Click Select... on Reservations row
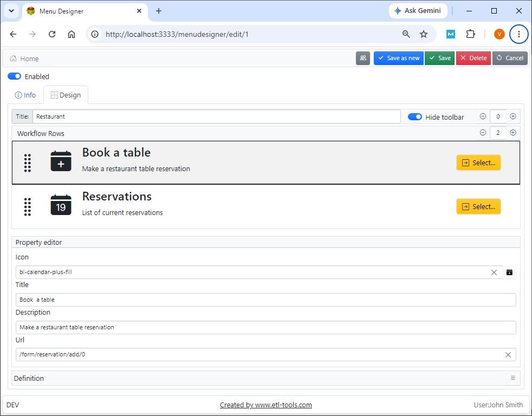 478,206
